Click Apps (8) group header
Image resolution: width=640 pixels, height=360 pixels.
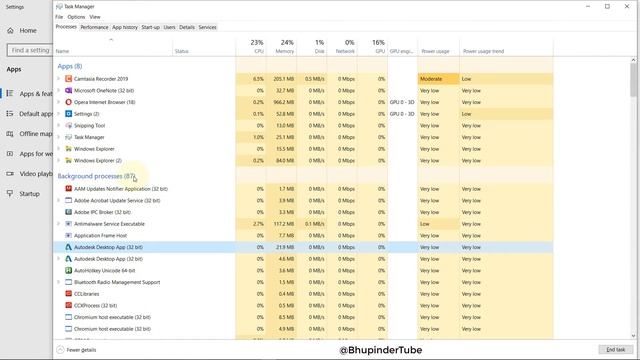pyautogui.click(x=70, y=66)
